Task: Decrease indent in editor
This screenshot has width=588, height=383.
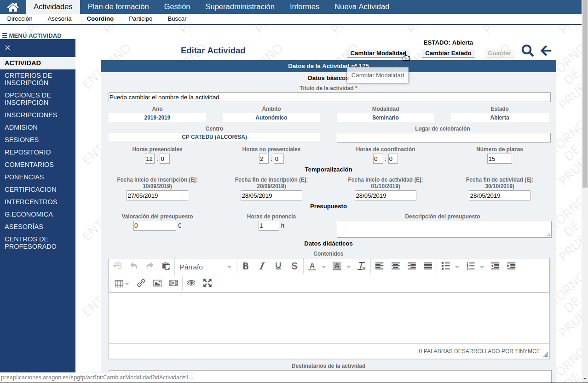Action: tap(495, 266)
